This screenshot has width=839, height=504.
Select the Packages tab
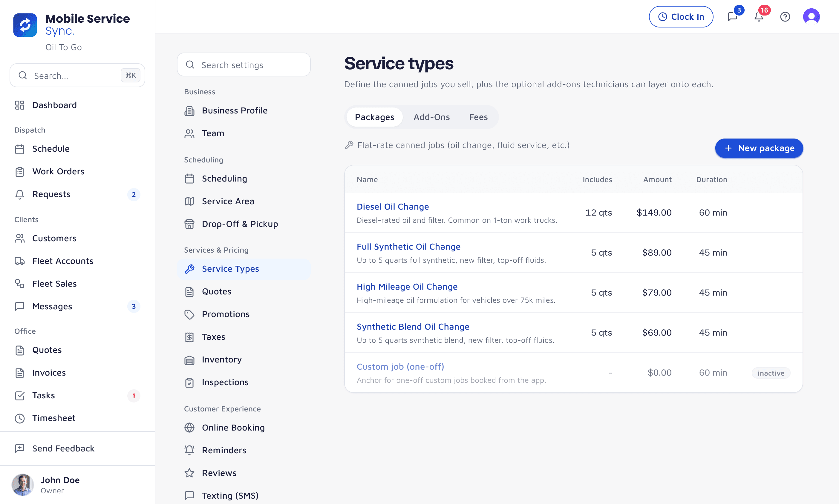[x=374, y=117]
